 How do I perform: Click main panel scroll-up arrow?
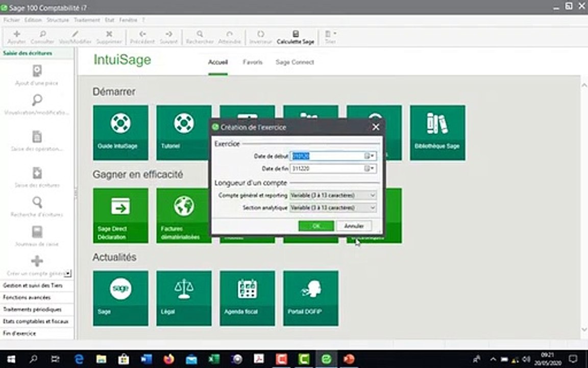(584, 86)
